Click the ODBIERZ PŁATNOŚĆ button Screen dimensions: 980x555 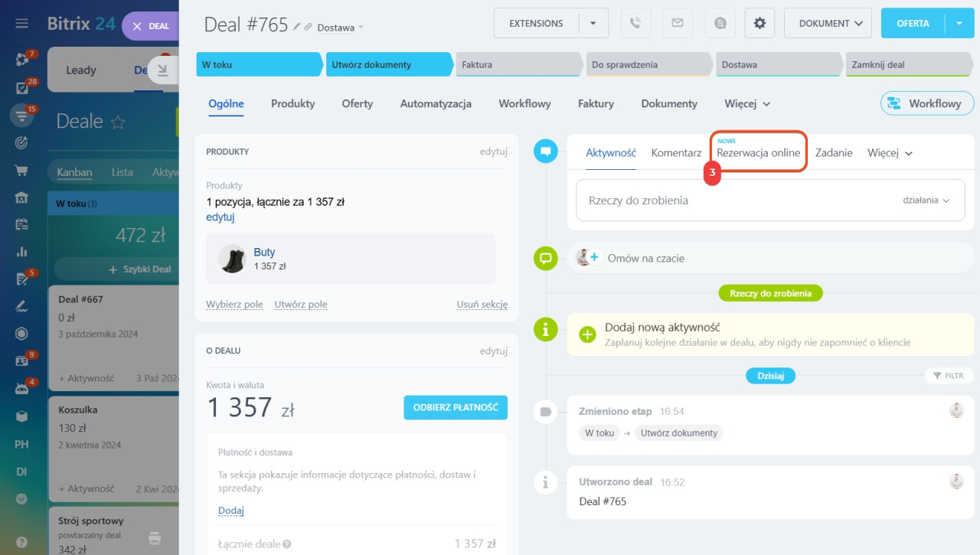click(x=455, y=407)
